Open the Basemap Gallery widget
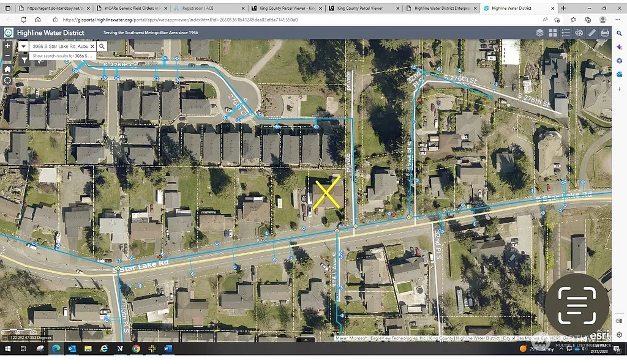Viewport: 627px width, 364px height. [553, 33]
